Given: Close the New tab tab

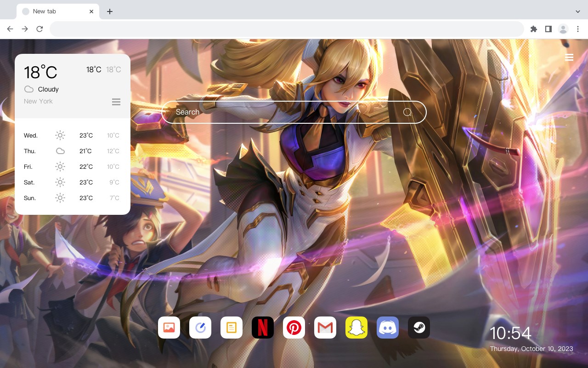Looking at the screenshot, I should tap(91, 11).
